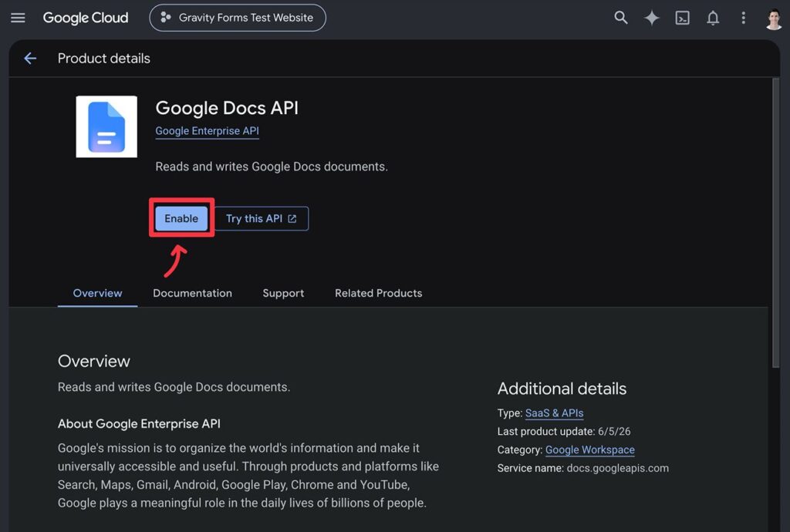Image resolution: width=790 pixels, height=532 pixels.
Task: Click the Google Docs product logo
Action: [106, 127]
